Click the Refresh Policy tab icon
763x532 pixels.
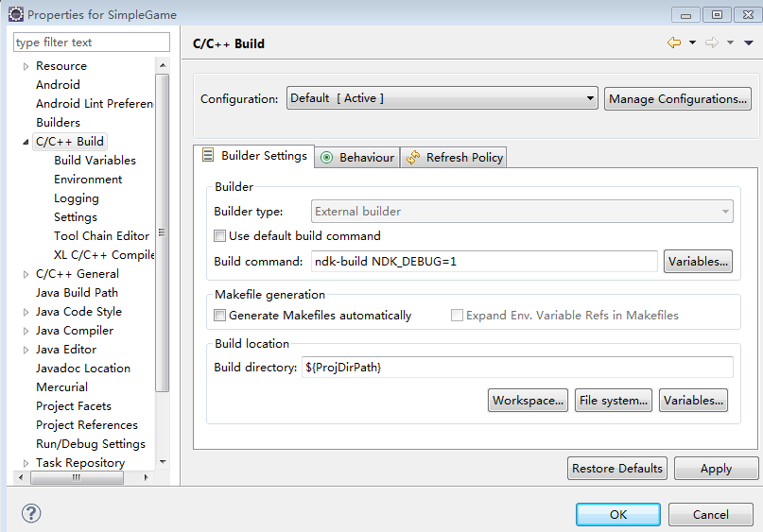[x=413, y=158]
